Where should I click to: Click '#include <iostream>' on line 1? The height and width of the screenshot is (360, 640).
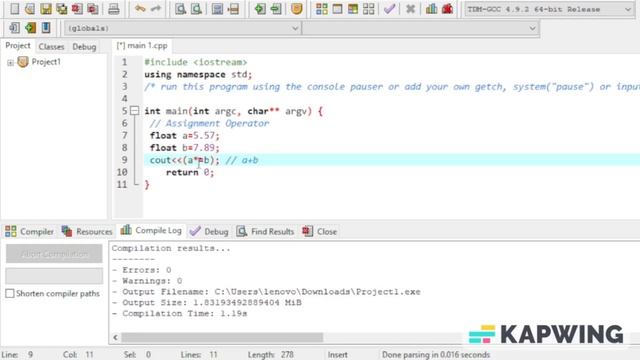click(x=196, y=62)
